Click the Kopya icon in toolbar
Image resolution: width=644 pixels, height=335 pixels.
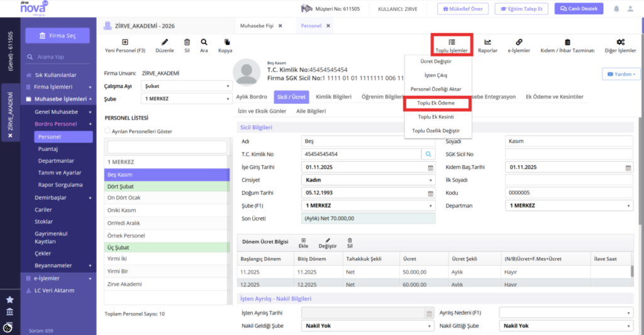[226, 42]
